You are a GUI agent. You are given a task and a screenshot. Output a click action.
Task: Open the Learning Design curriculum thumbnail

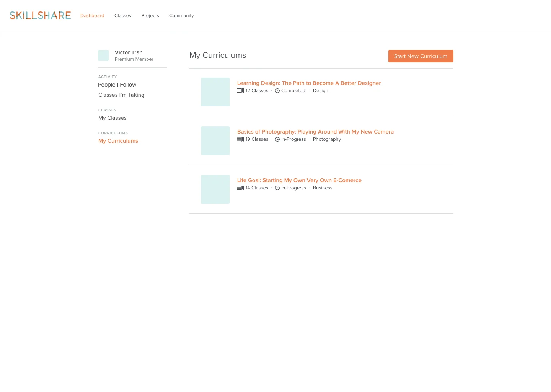(x=215, y=92)
